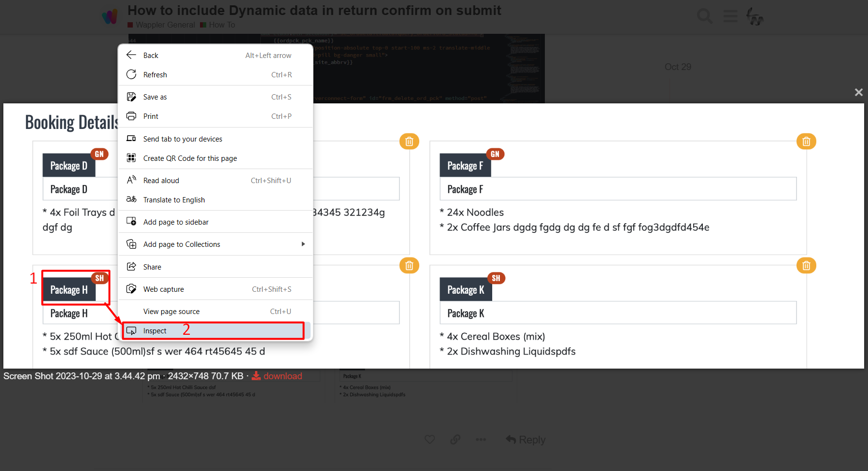Click the user avatar in header
Screen dimensions: 868x471
click(x=754, y=16)
